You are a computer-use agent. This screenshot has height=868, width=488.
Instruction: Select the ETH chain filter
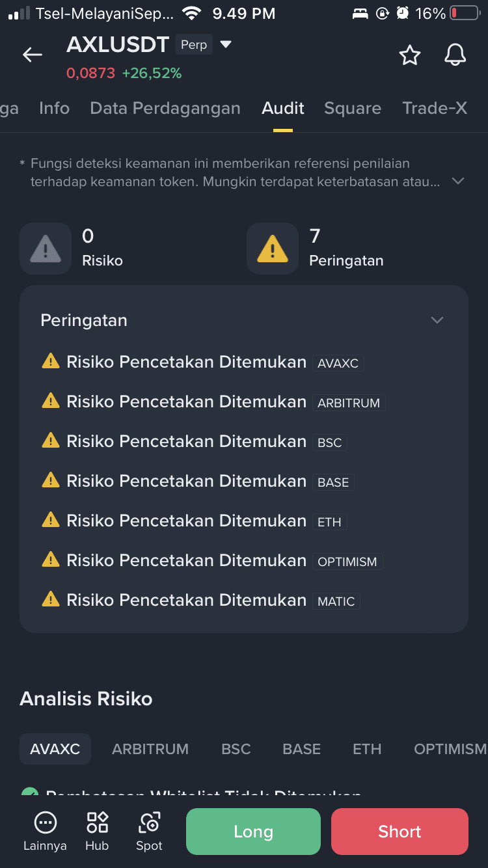coord(367,749)
